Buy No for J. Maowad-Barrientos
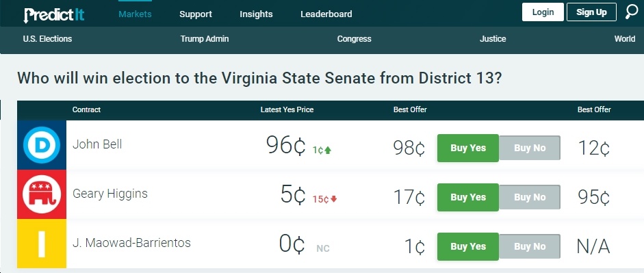Viewport: 644px width, 273px height. click(x=530, y=246)
